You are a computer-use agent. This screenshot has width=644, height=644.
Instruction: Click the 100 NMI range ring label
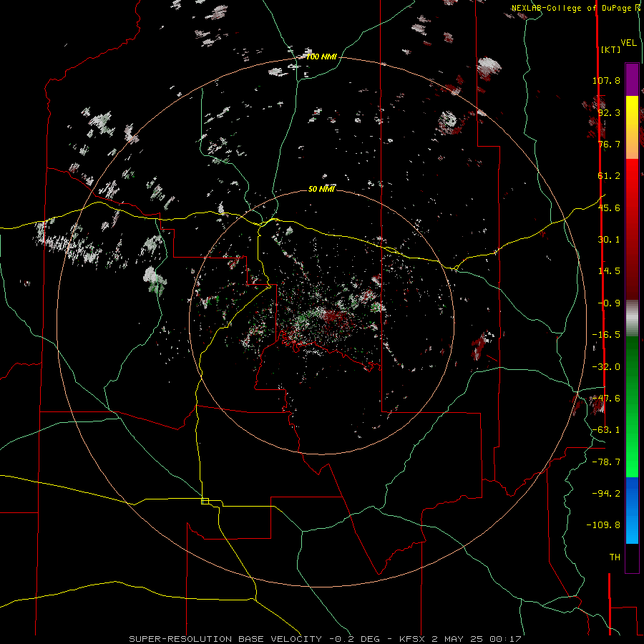click(x=321, y=57)
